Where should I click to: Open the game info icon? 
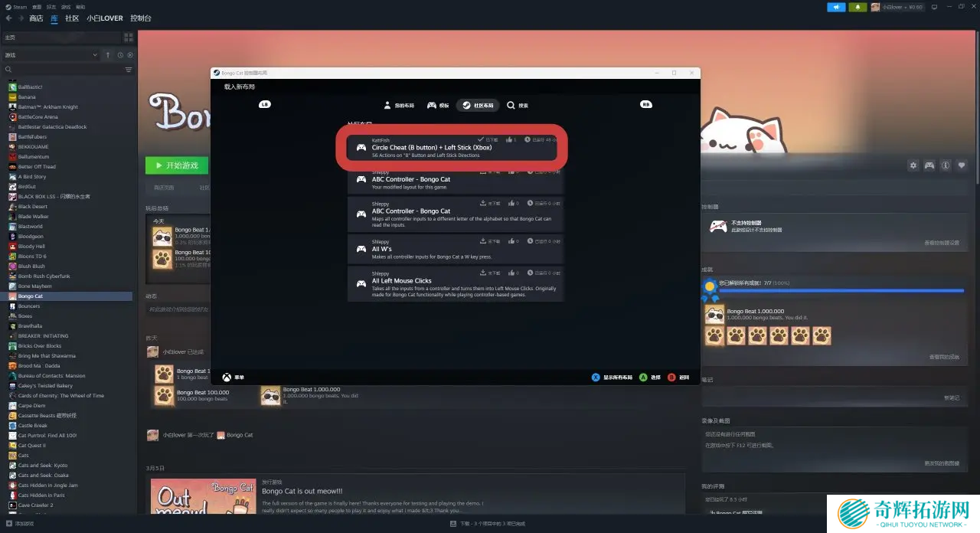click(946, 165)
